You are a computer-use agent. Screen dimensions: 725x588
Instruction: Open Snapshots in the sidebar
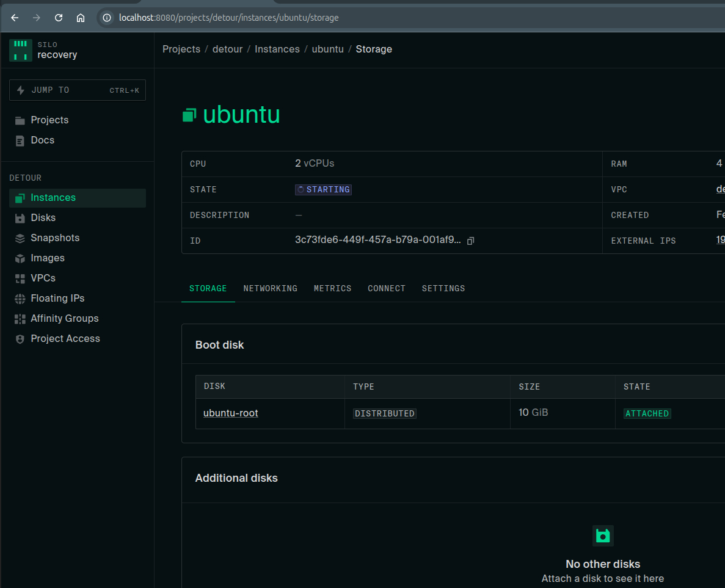pos(55,238)
